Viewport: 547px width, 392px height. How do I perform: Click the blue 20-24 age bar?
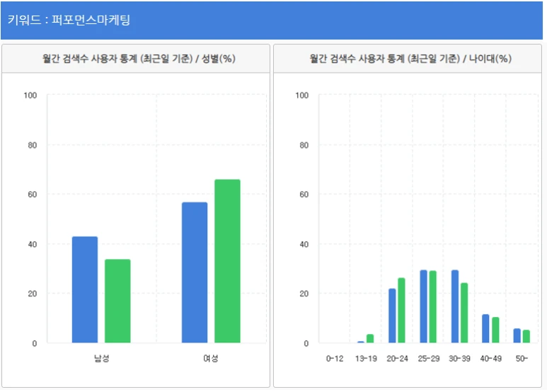click(x=392, y=316)
